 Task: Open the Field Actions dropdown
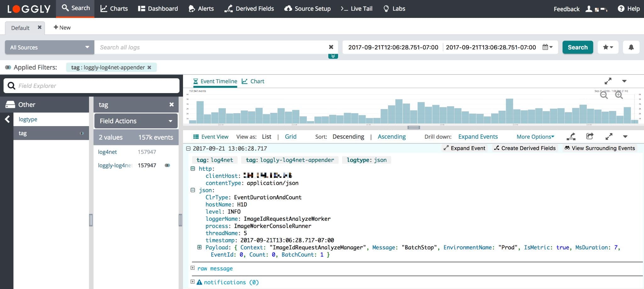[136, 121]
